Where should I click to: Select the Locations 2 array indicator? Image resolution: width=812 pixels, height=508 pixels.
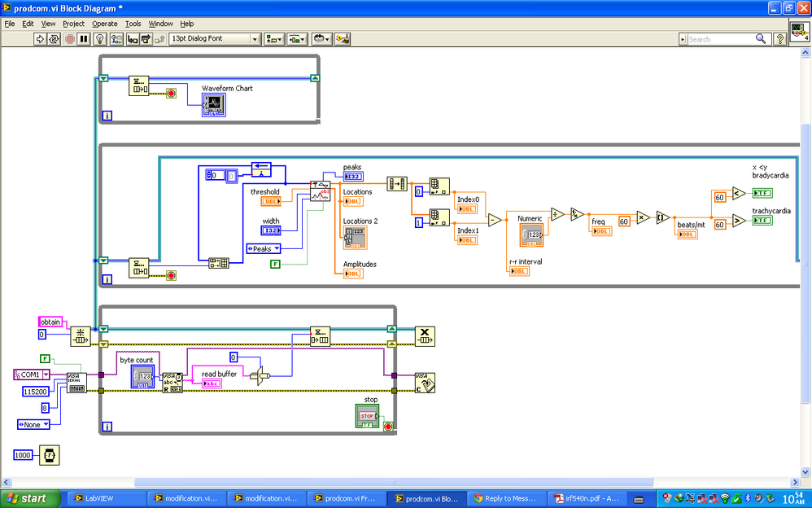(356, 238)
